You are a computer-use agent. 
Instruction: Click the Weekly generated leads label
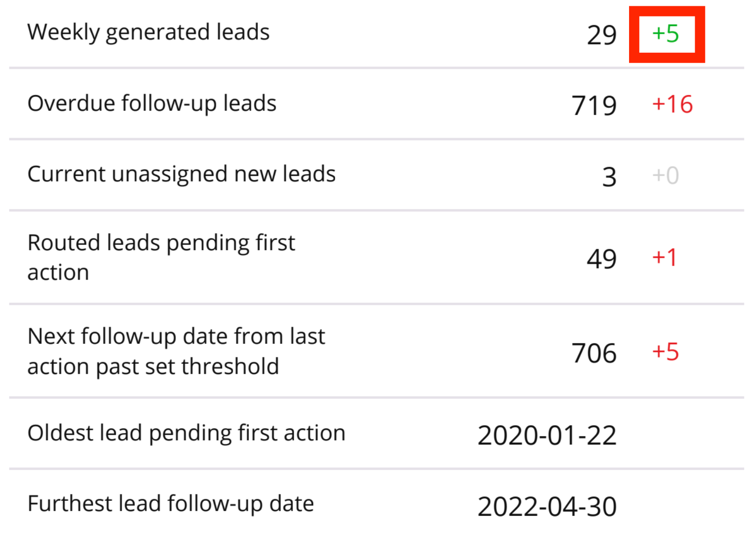point(148,32)
